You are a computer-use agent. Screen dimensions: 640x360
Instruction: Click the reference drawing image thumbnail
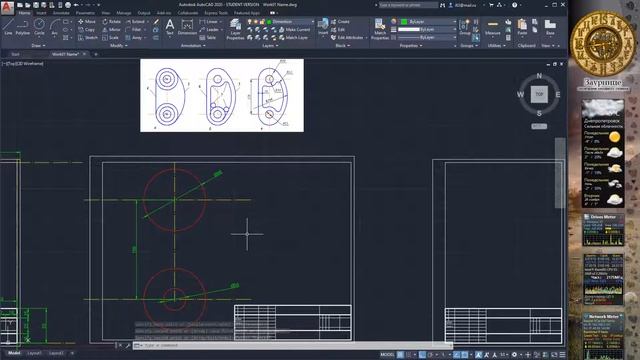(x=222, y=96)
